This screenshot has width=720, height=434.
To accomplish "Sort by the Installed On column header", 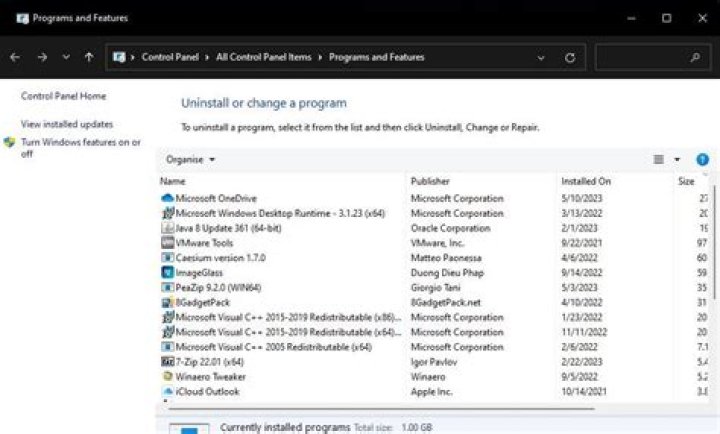I will 586,181.
